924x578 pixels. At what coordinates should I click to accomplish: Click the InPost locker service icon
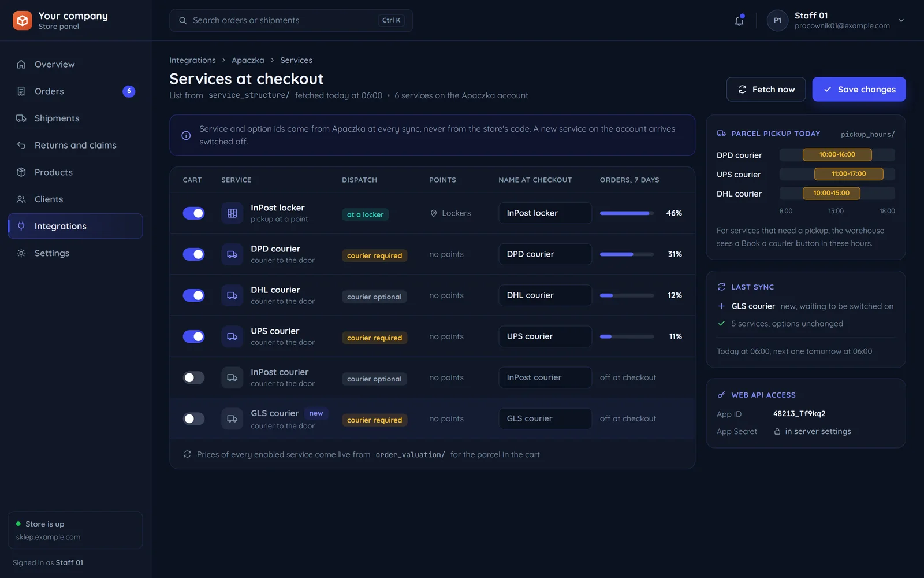(x=232, y=213)
